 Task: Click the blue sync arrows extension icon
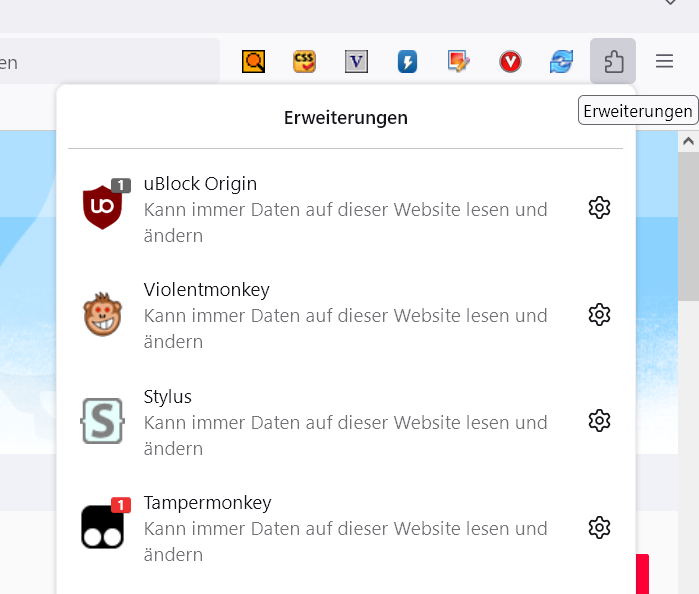(x=562, y=62)
